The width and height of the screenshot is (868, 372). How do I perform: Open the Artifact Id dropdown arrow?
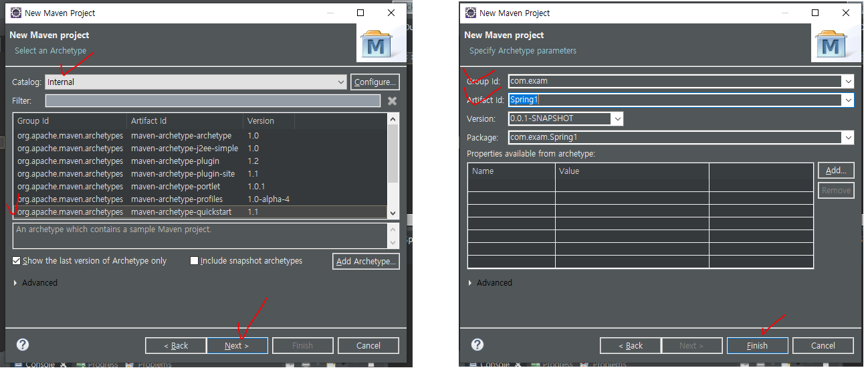point(848,100)
